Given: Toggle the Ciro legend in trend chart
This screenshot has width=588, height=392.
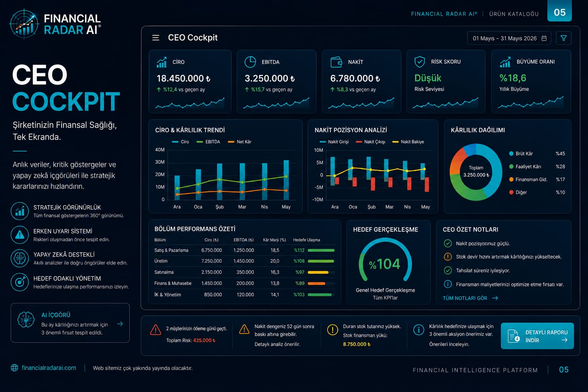Looking at the screenshot, I should click(180, 142).
